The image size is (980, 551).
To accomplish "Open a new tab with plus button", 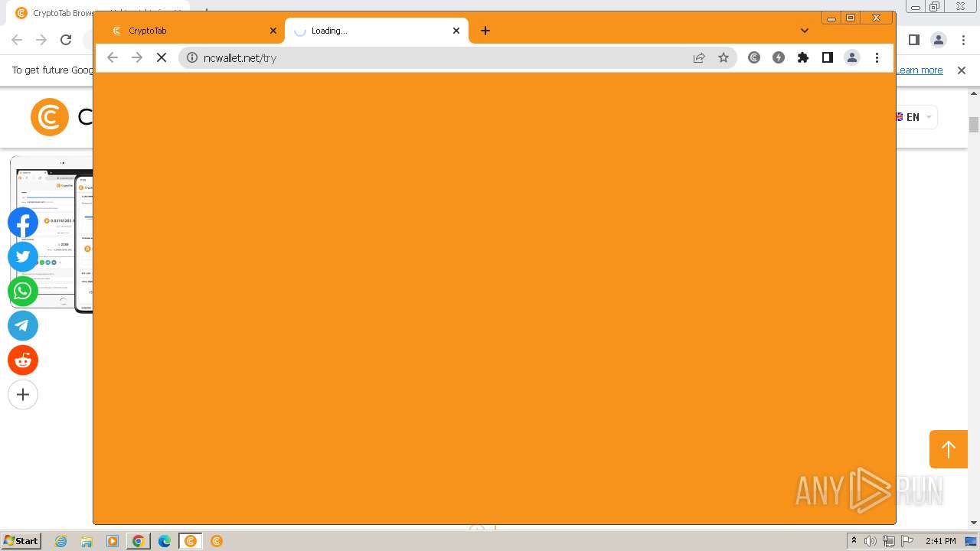I will click(x=485, y=31).
